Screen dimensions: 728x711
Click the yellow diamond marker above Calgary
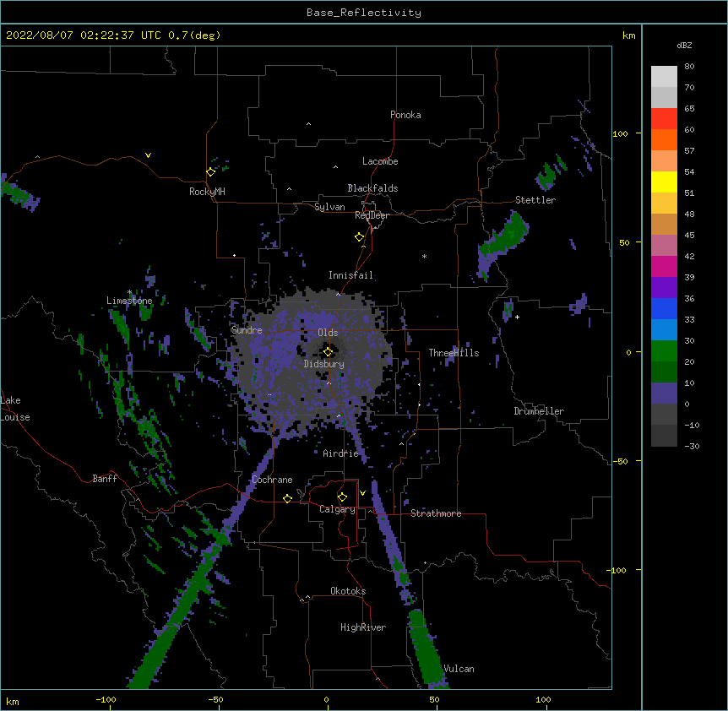(x=342, y=497)
